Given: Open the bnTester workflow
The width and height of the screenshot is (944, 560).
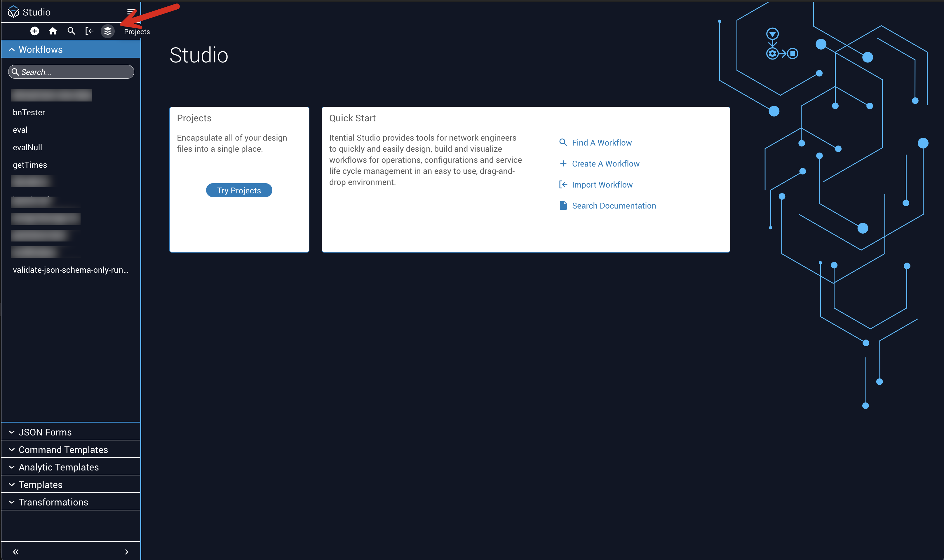Looking at the screenshot, I should [29, 113].
